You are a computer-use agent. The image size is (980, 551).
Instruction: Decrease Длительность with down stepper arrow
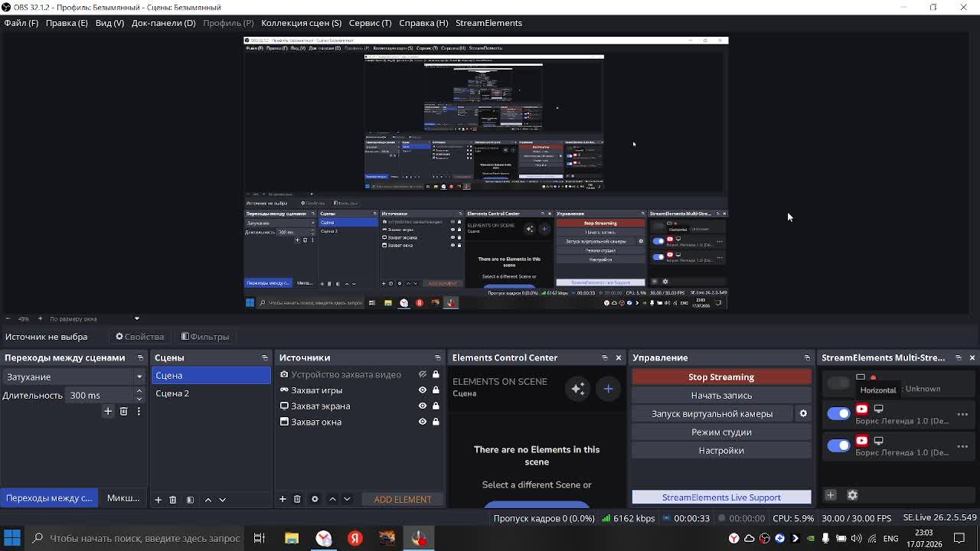(139, 399)
